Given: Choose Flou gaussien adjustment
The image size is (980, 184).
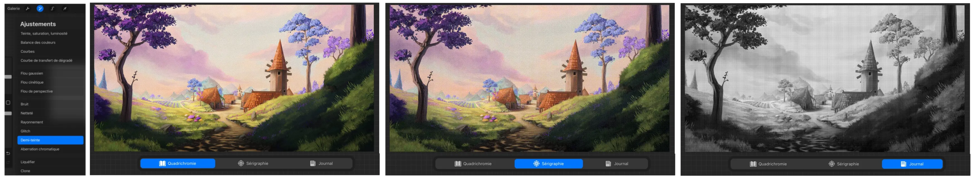Looking at the screenshot, I should (32, 73).
